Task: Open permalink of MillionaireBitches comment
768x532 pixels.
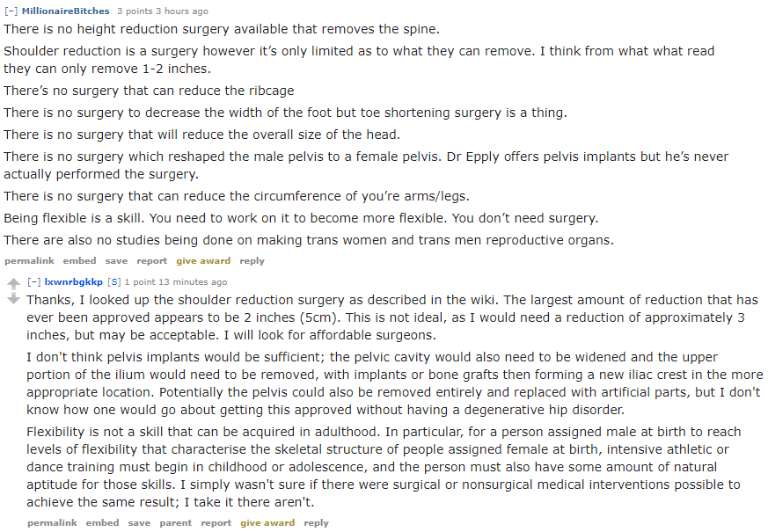Action: tap(29, 261)
